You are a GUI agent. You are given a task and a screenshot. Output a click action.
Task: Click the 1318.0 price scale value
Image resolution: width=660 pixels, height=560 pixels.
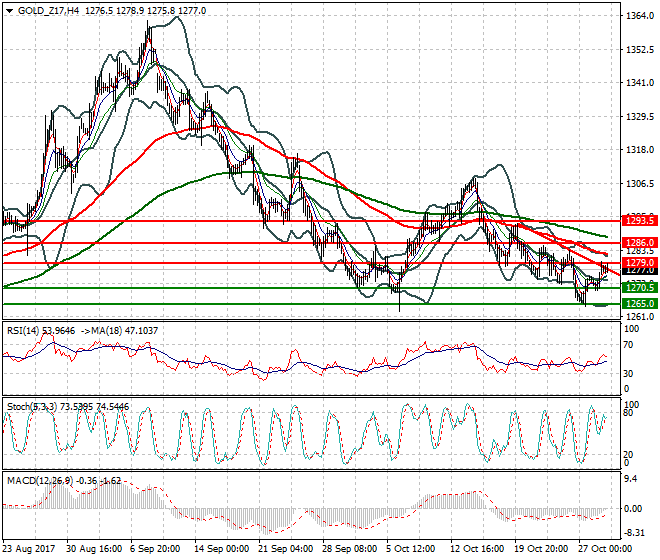[640, 150]
